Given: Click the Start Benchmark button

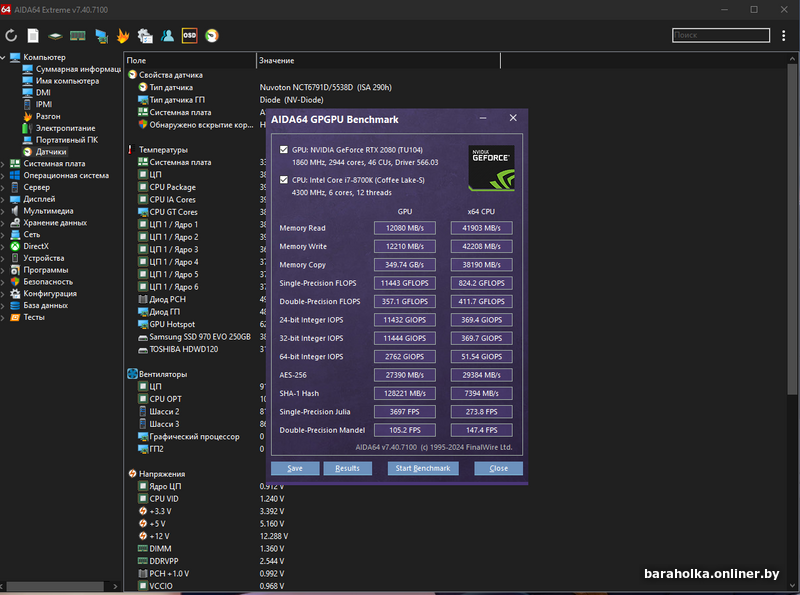Looking at the screenshot, I should [423, 468].
